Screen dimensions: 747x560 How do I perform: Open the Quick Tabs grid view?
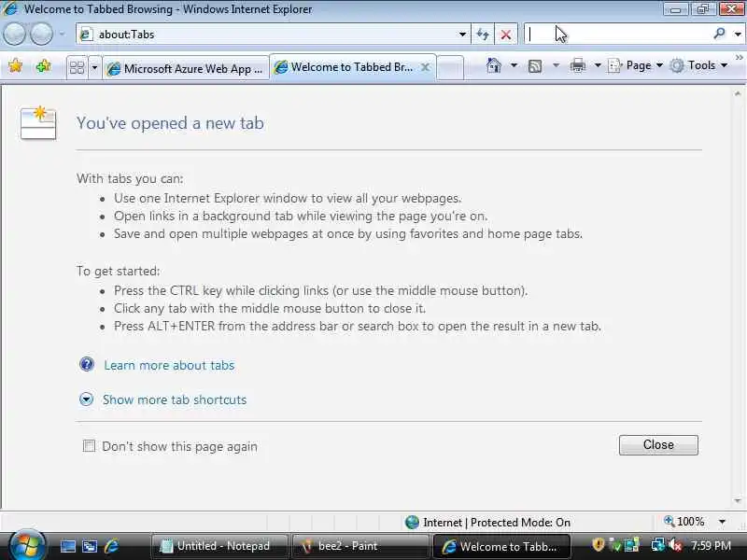[x=77, y=67]
